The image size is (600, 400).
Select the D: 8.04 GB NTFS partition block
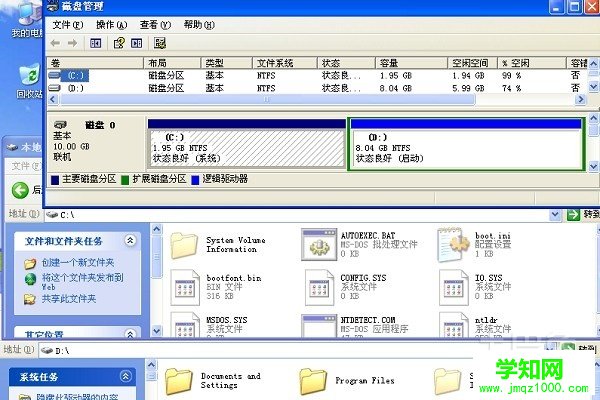(x=466, y=144)
